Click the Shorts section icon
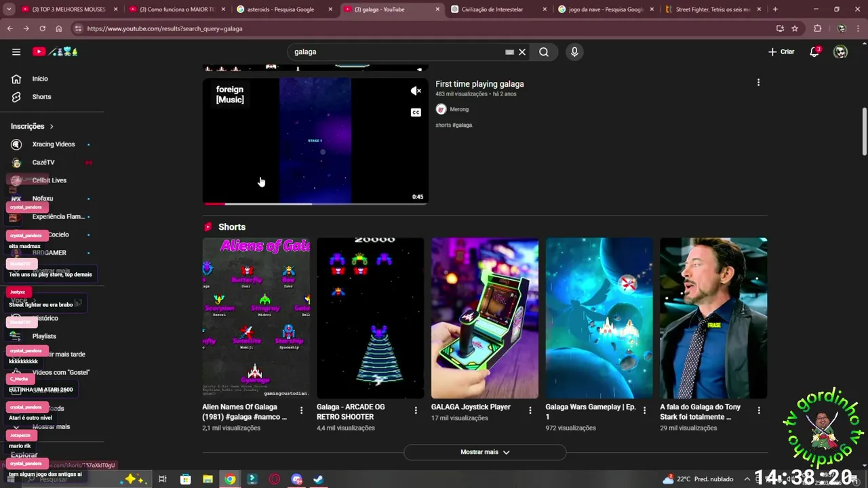 pyautogui.click(x=208, y=227)
